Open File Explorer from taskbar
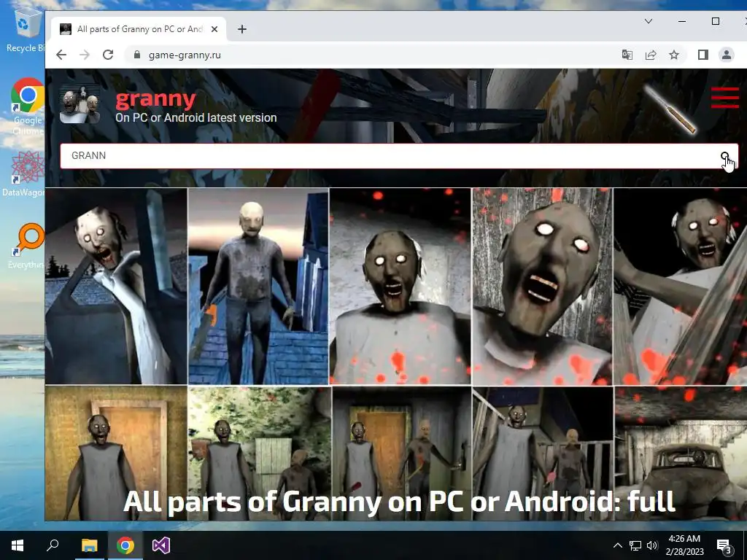The height and width of the screenshot is (560, 747). pos(89,545)
